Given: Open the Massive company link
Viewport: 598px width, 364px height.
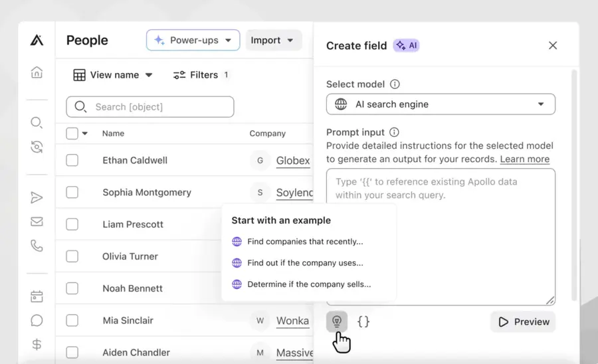Looking at the screenshot, I should pos(294,353).
